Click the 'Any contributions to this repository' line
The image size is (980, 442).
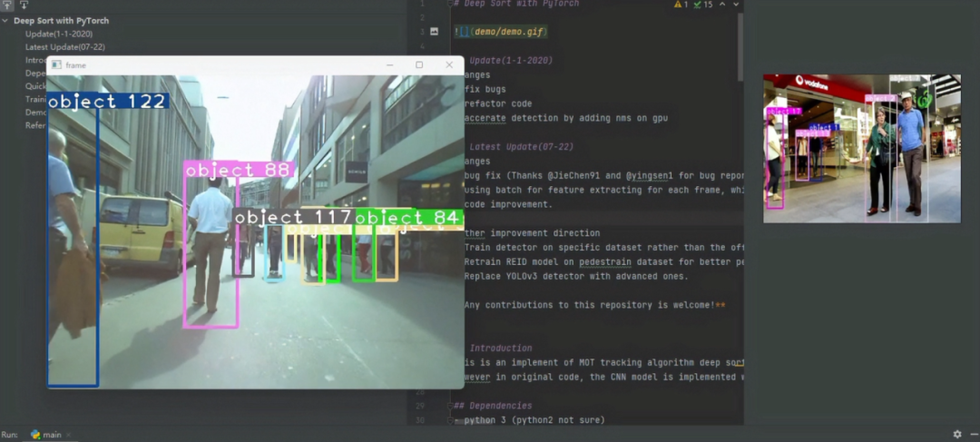click(594, 305)
